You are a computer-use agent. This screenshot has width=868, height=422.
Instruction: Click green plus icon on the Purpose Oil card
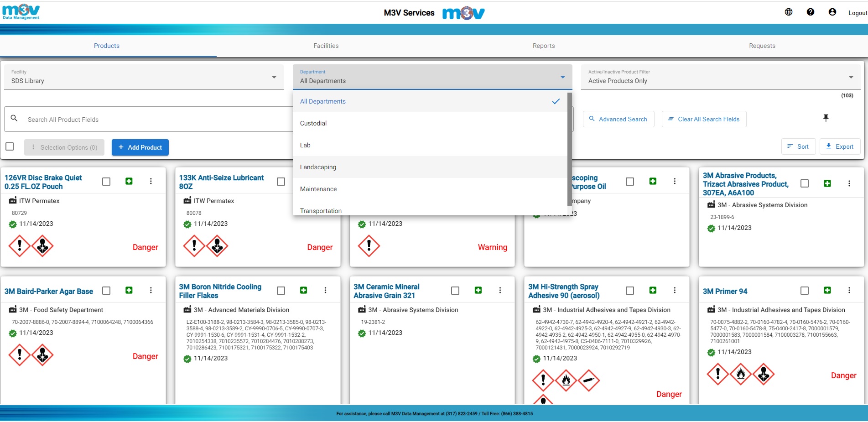pyautogui.click(x=653, y=181)
